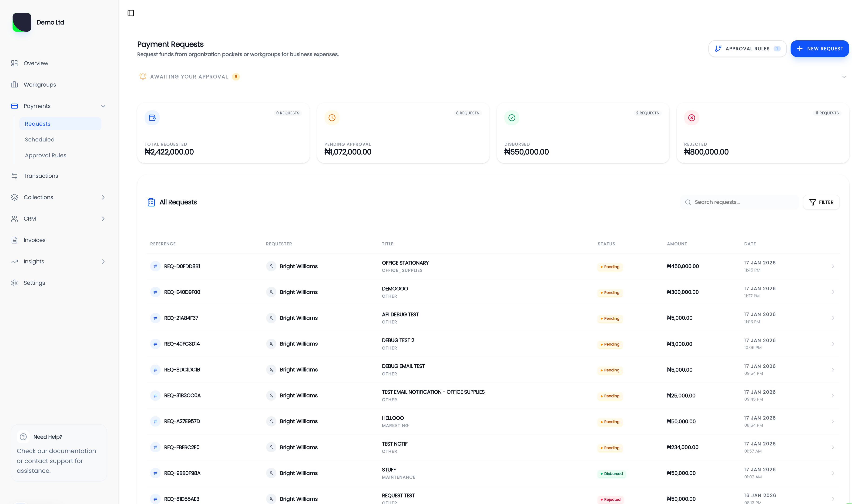Collapse the Awaiting Your Approval panel
The width and height of the screenshot is (852, 504).
844,77
